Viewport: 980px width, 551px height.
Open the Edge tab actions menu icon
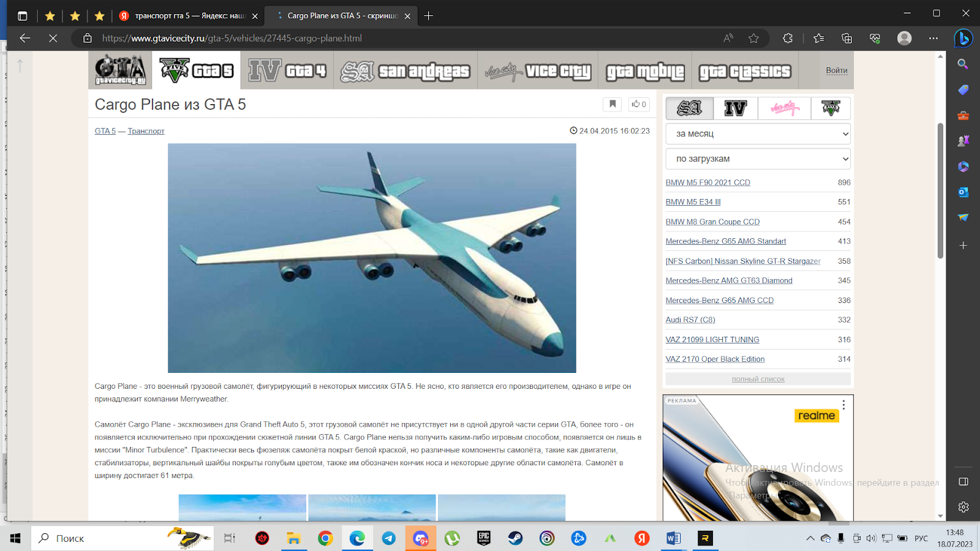coord(23,16)
